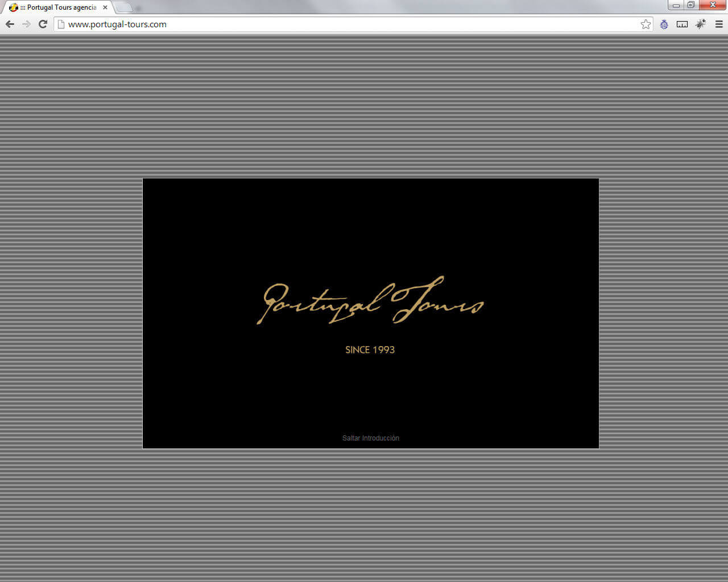
Task: Minimize the browser window
Action: point(676,5)
